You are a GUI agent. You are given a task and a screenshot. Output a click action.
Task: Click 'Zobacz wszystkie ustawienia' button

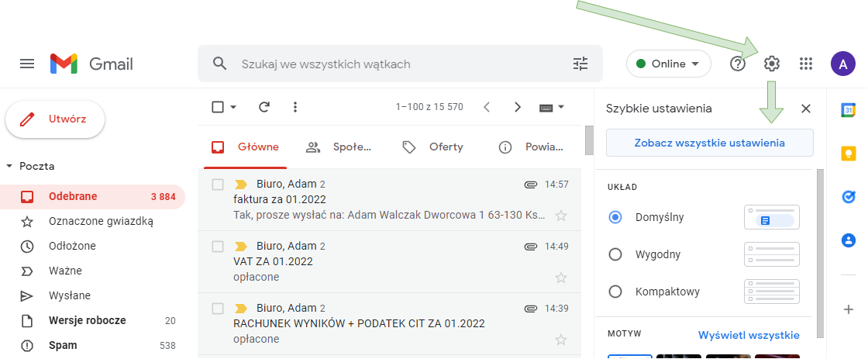pos(709,143)
